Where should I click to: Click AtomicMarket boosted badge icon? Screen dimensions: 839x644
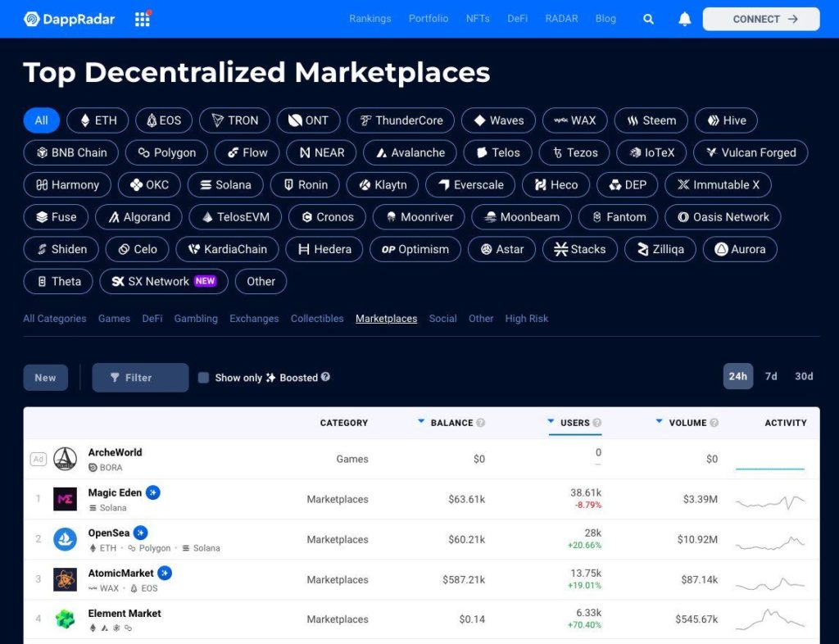[165, 573]
